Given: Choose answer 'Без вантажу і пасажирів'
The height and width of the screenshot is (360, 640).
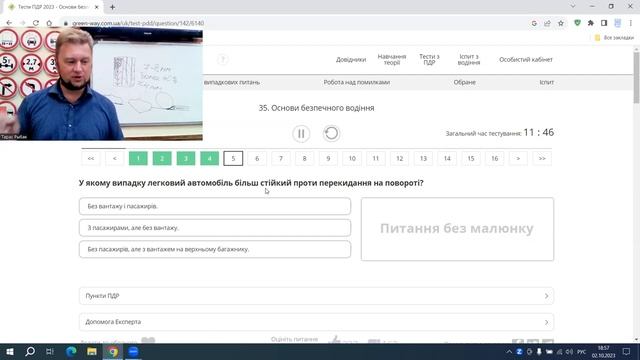Looking at the screenshot, I should tap(215, 206).
